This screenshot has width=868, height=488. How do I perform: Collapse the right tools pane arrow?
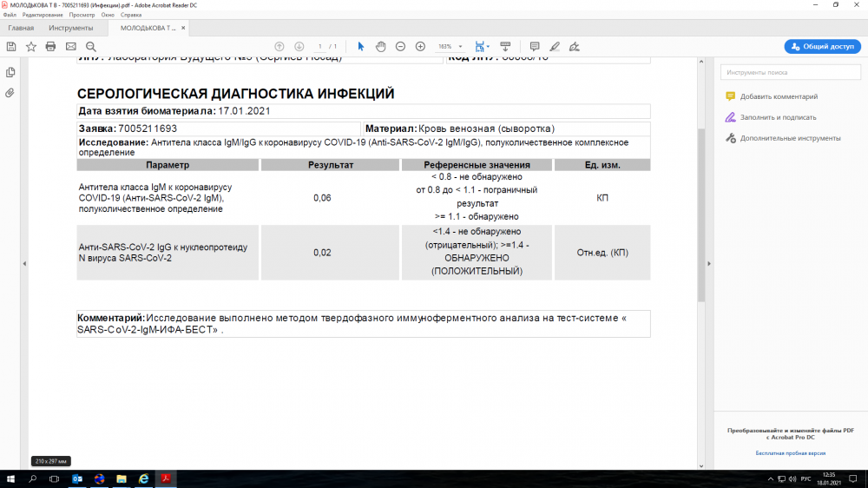(709, 263)
